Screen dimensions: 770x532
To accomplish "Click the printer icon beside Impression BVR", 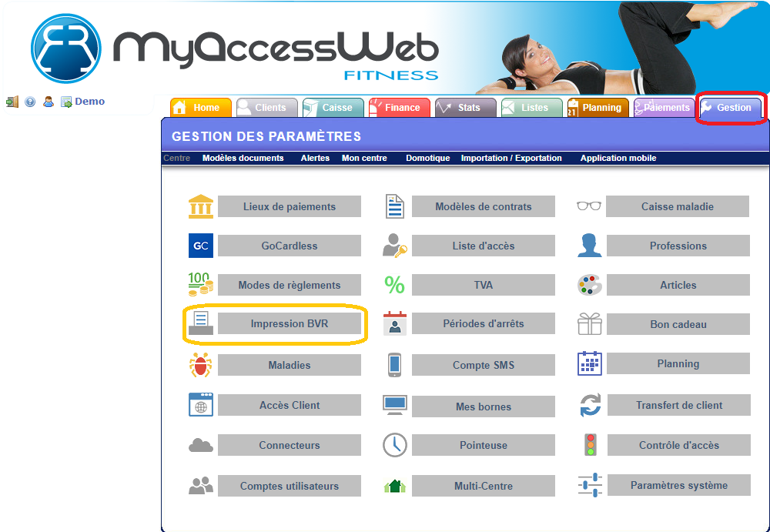I will coord(201,323).
